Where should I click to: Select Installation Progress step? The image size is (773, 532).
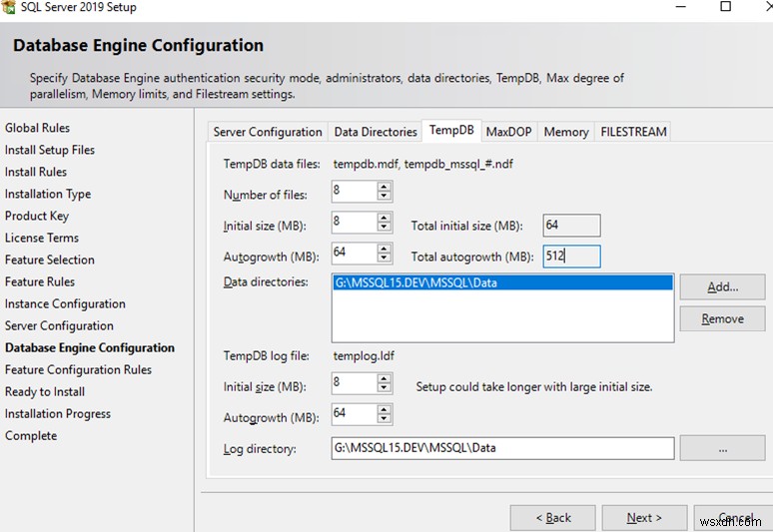[x=58, y=414]
